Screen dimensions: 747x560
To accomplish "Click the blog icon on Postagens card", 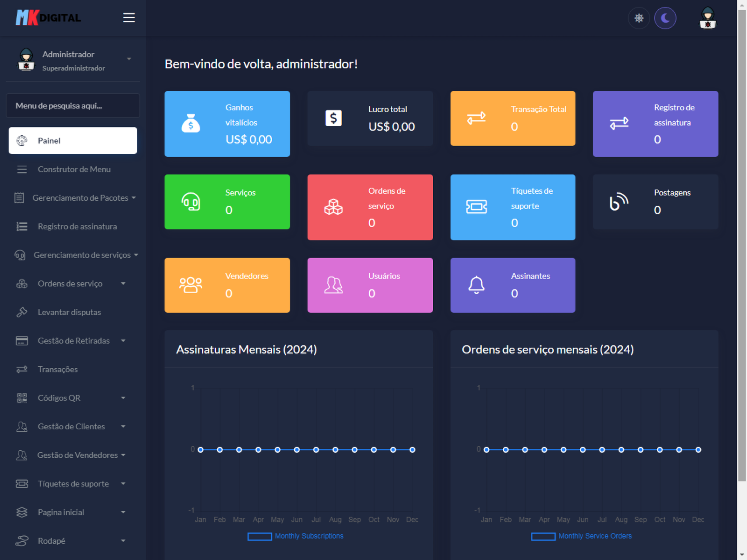I will pos(619,202).
